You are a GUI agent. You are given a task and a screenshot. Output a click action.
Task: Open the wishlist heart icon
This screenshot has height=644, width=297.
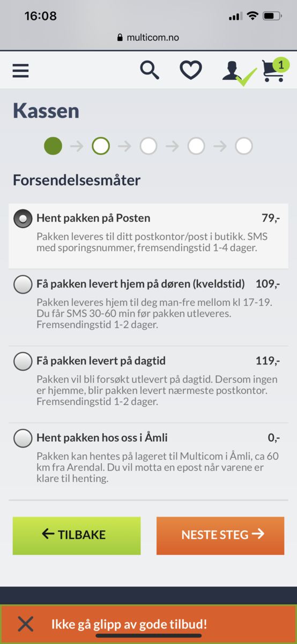(191, 70)
